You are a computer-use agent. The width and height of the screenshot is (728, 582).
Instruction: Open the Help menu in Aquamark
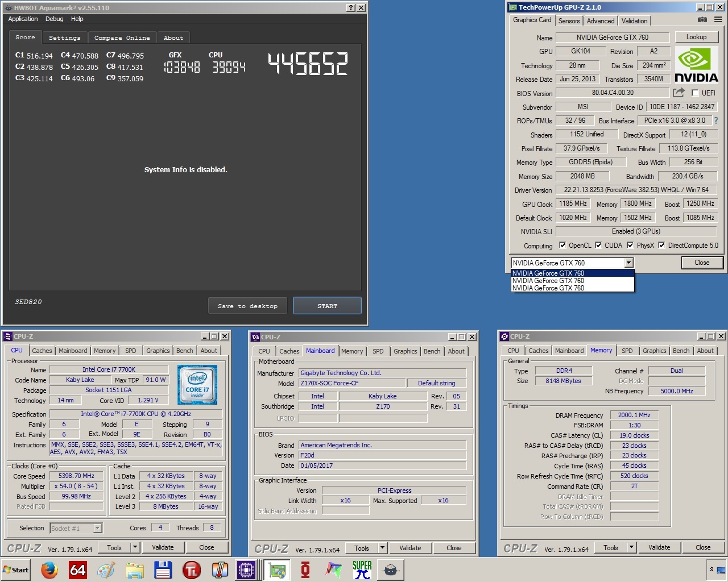click(x=77, y=19)
